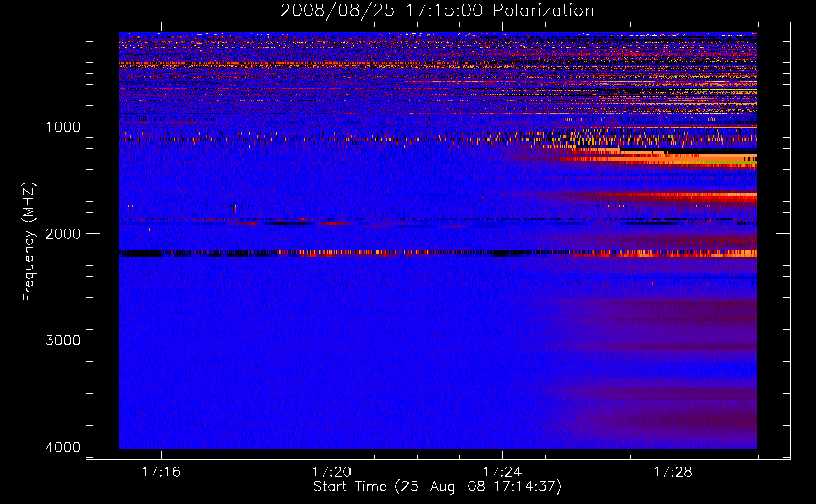Click the 2000 frequency tick label
This screenshot has width=816, height=504.
coord(63,233)
